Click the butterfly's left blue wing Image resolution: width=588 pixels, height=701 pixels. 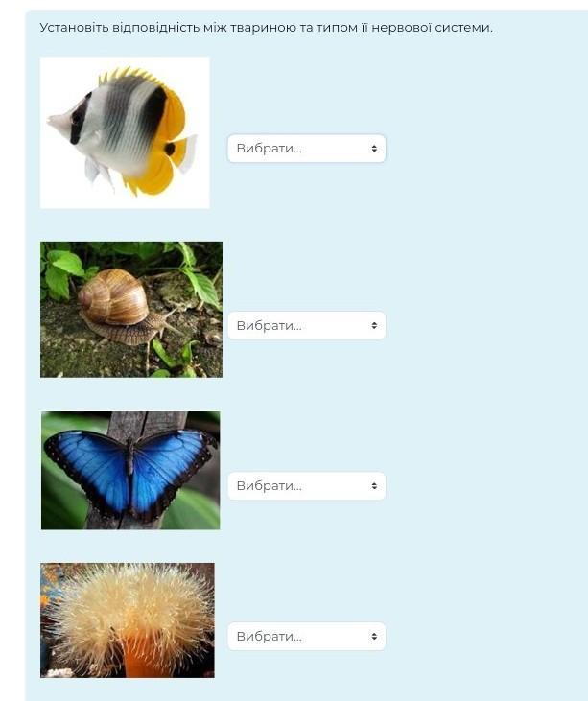coord(89,470)
